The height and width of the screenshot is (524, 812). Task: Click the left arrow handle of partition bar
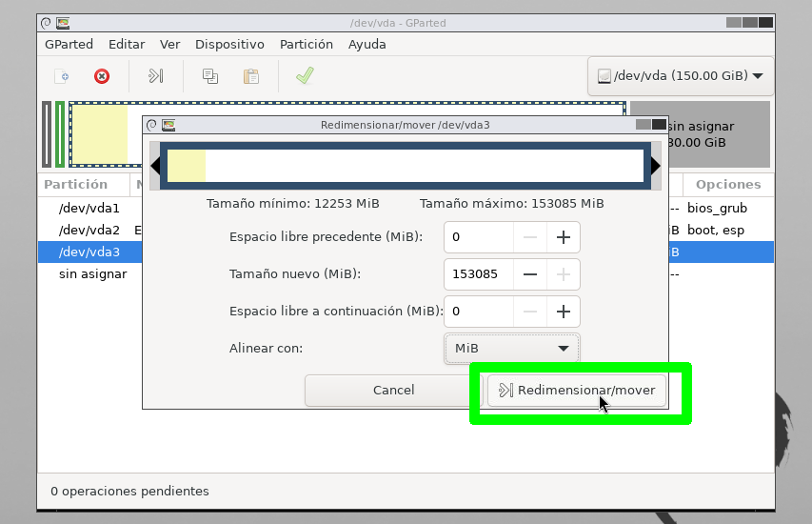click(x=156, y=166)
